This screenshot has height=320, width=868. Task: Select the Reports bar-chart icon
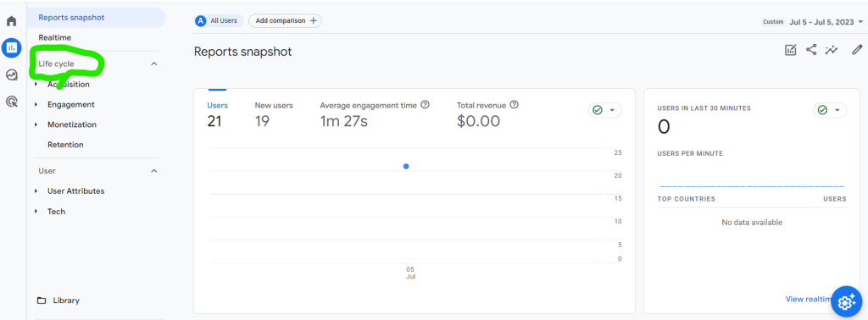coord(11,48)
